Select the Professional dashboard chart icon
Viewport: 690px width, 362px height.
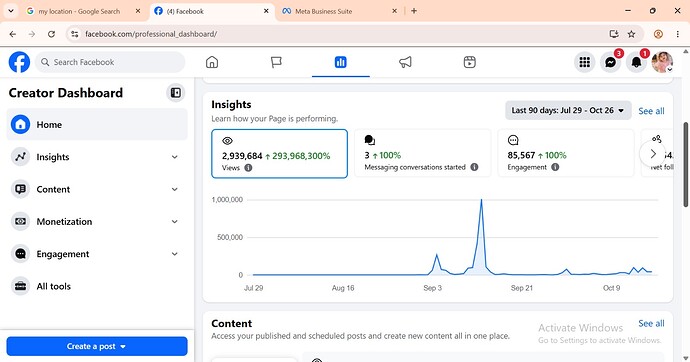coord(341,62)
